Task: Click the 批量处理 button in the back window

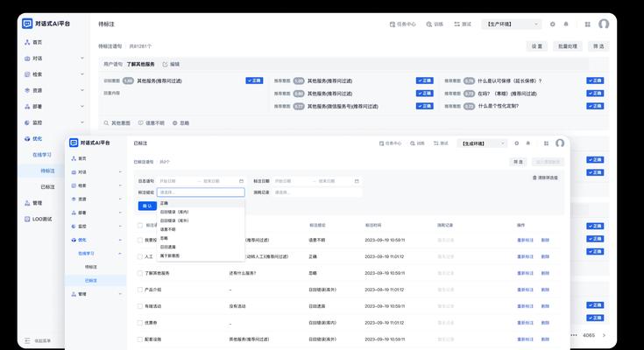Action: 568,46
